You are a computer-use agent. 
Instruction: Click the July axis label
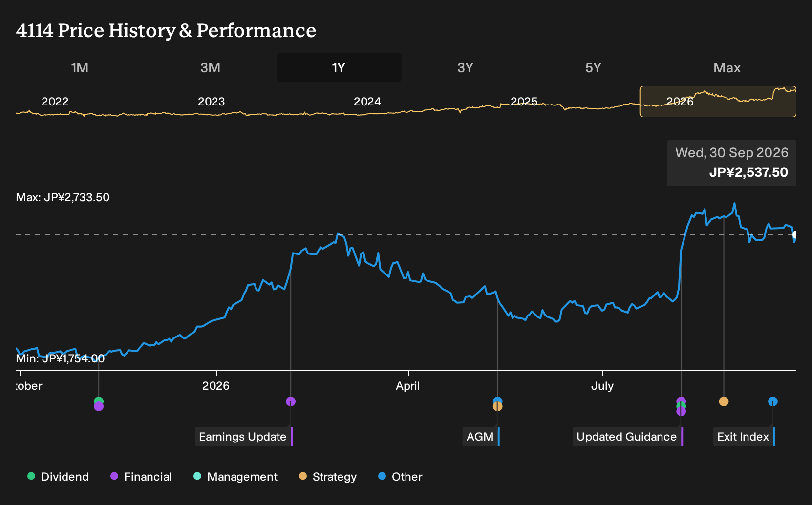pos(602,386)
